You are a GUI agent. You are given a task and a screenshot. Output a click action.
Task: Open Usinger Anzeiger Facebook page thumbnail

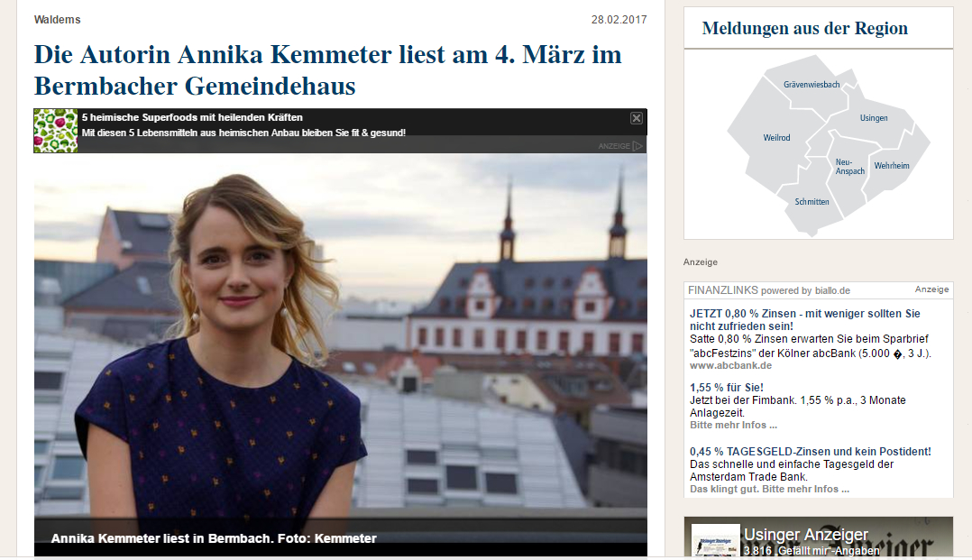click(715, 541)
